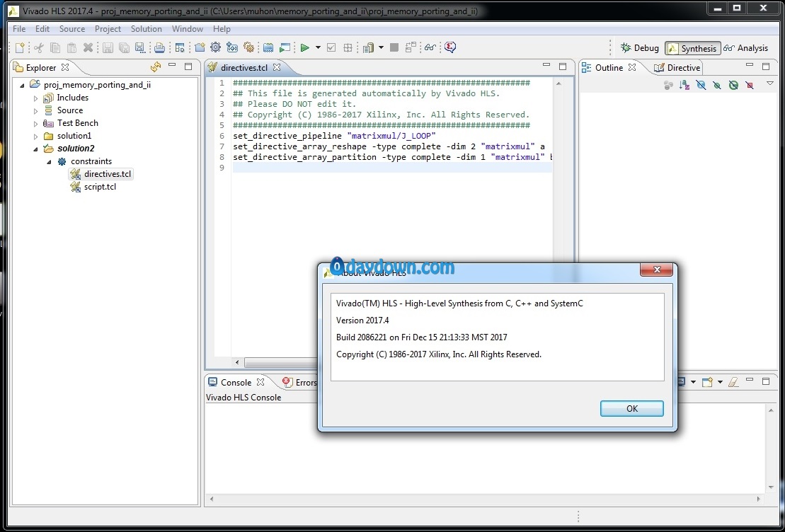Close the About Vivado HLS dialog

(x=657, y=270)
